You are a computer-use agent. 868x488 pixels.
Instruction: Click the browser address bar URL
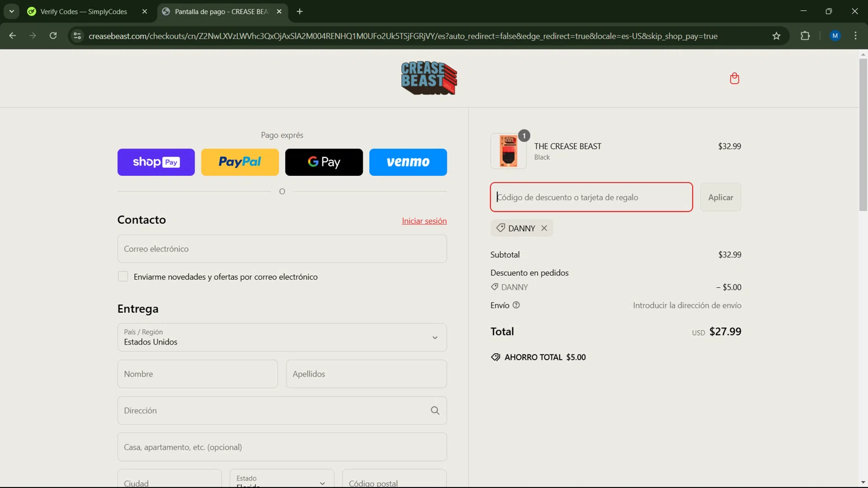403,36
